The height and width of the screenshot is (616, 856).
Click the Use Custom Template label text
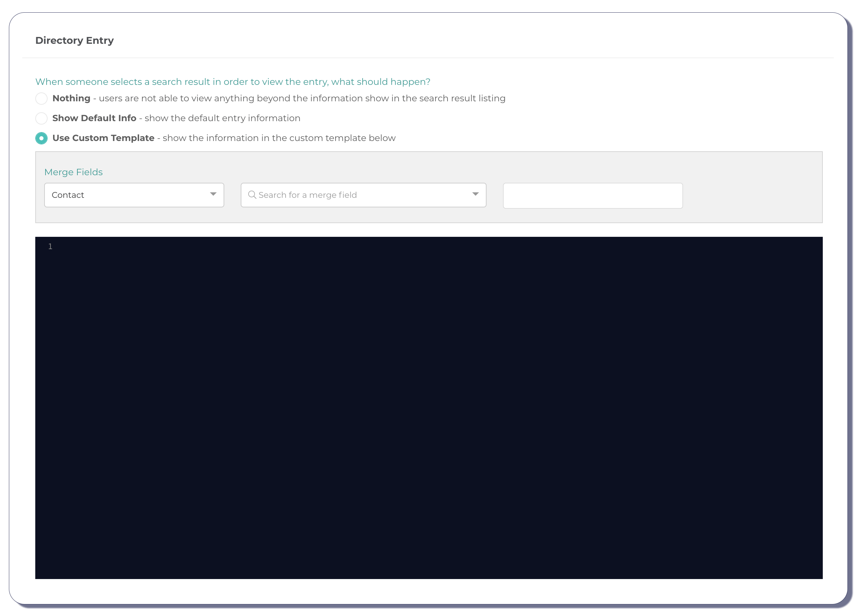(x=103, y=138)
